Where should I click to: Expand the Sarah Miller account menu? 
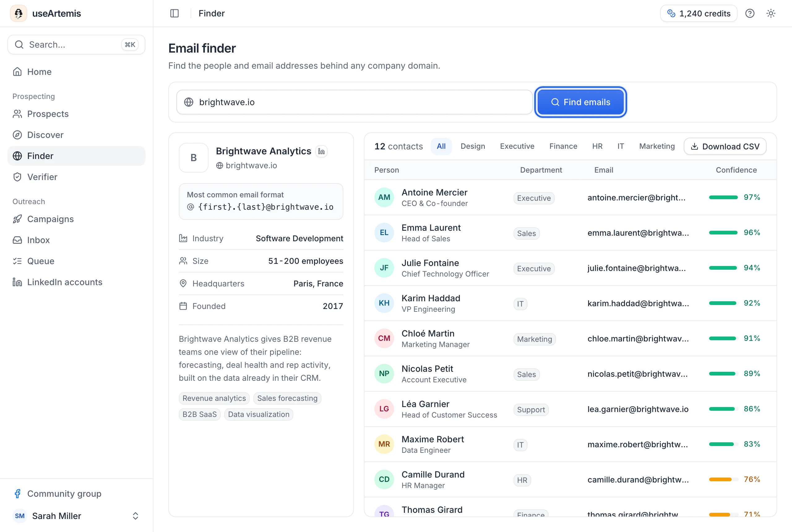pos(76,516)
